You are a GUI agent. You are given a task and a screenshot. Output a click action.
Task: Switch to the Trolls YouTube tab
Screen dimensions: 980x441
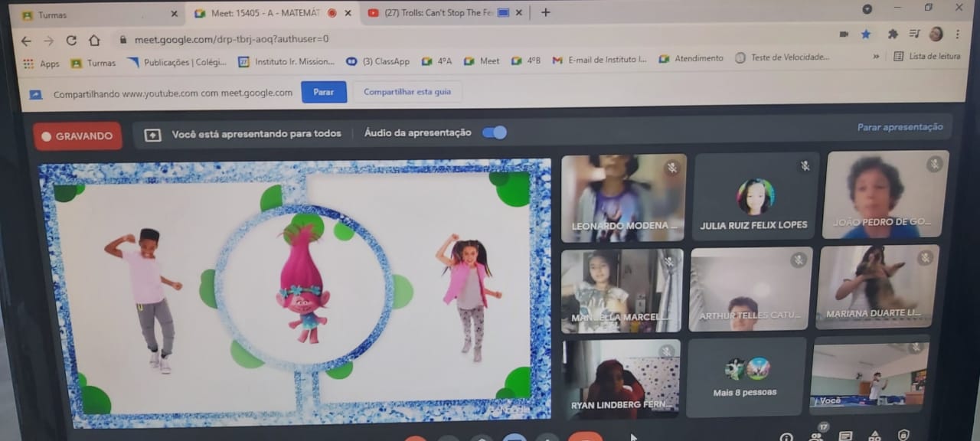444,13
